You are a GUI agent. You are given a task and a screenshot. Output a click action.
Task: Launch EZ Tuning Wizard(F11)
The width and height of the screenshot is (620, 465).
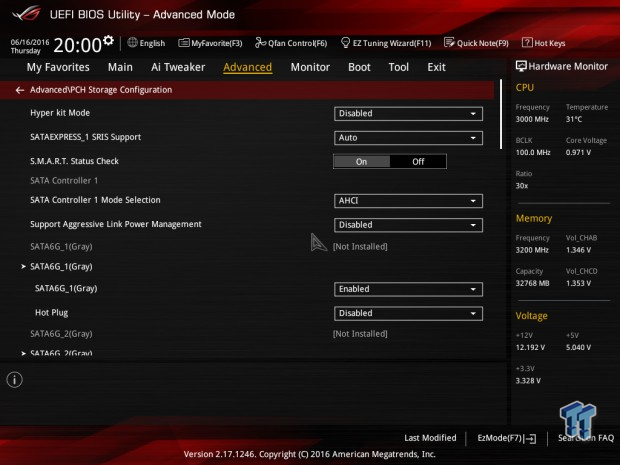pos(386,43)
